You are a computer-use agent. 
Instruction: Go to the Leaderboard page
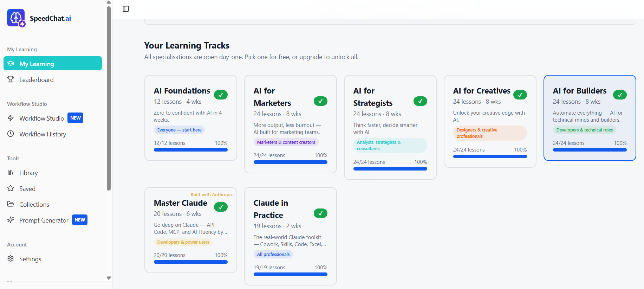pyautogui.click(x=53, y=79)
